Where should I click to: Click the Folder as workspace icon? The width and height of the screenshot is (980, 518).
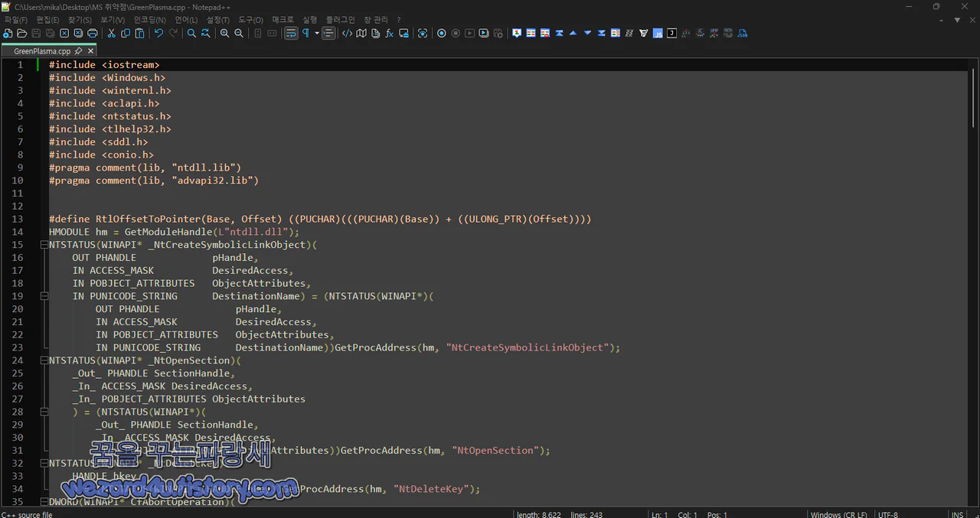point(403,34)
